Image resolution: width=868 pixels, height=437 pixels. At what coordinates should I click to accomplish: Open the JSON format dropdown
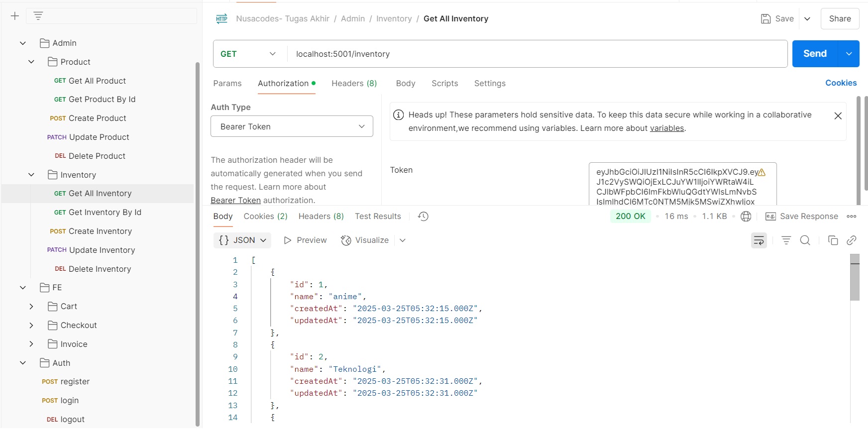tap(242, 240)
